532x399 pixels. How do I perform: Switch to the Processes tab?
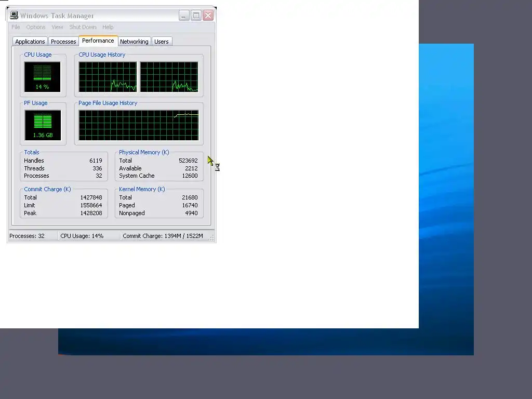click(x=63, y=42)
